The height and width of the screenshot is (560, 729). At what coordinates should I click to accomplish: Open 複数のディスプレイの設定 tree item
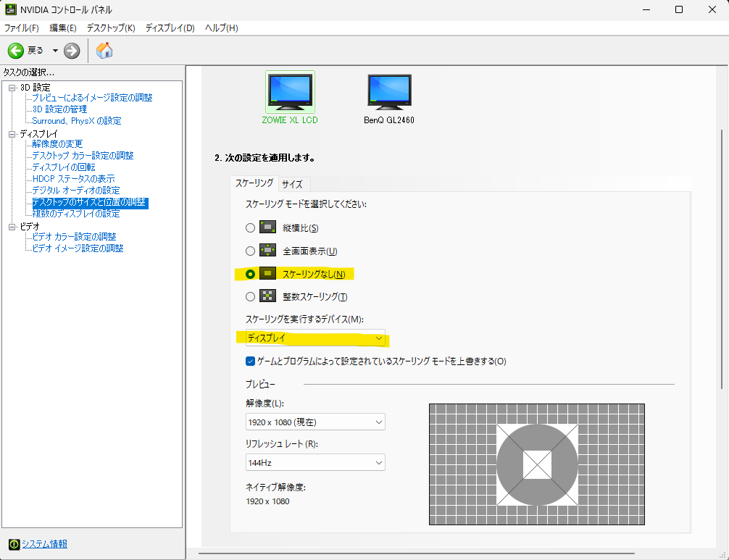point(76,214)
